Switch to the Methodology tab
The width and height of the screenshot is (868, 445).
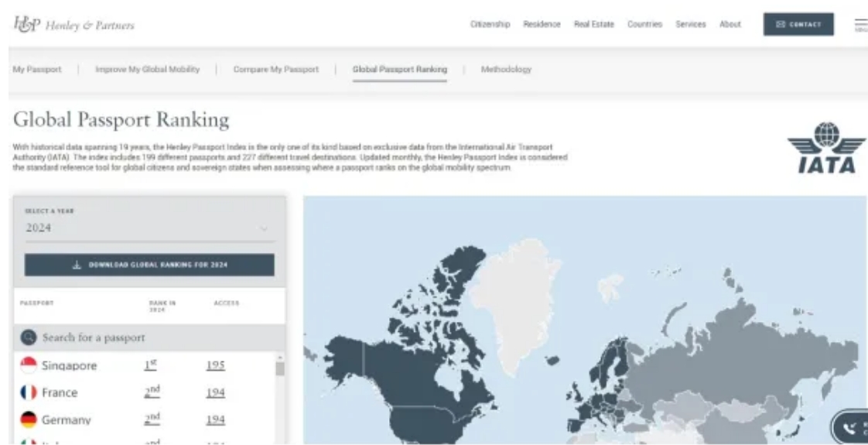coord(506,70)
